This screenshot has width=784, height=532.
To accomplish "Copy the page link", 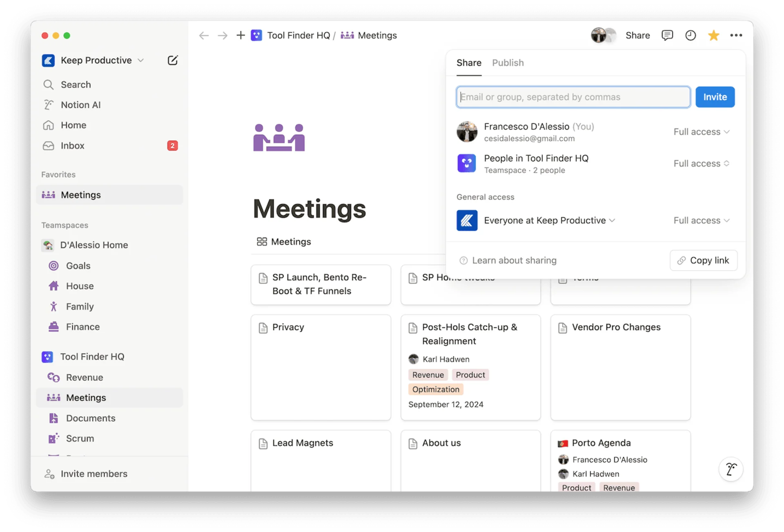I will [x=704, y=260].
